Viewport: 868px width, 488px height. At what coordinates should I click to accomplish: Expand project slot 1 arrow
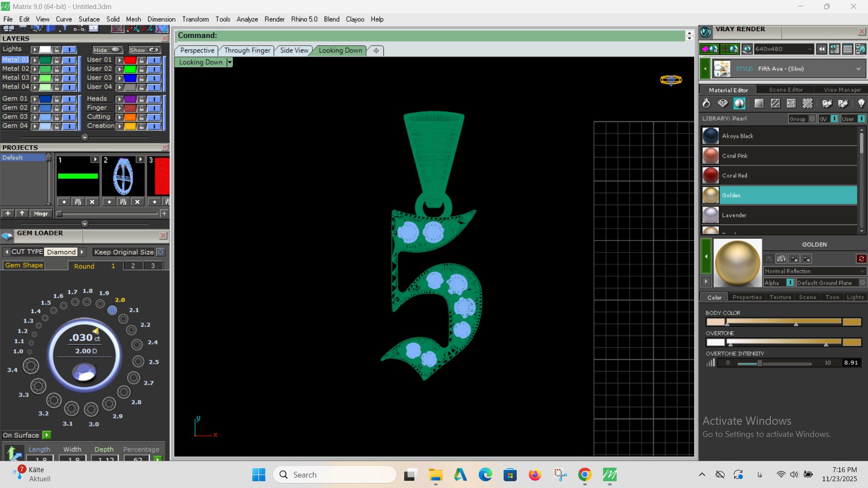[x=94, y=160]
